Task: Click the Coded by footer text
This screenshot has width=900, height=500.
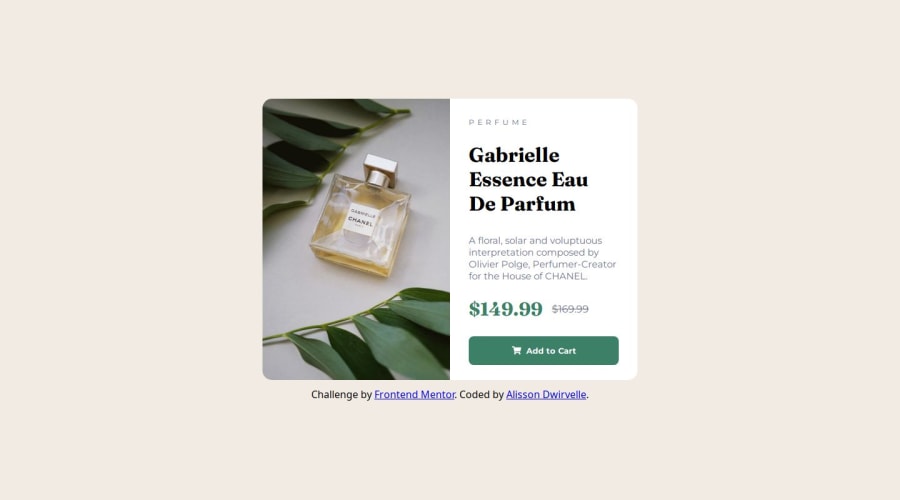Action: [x=481, y=394]
